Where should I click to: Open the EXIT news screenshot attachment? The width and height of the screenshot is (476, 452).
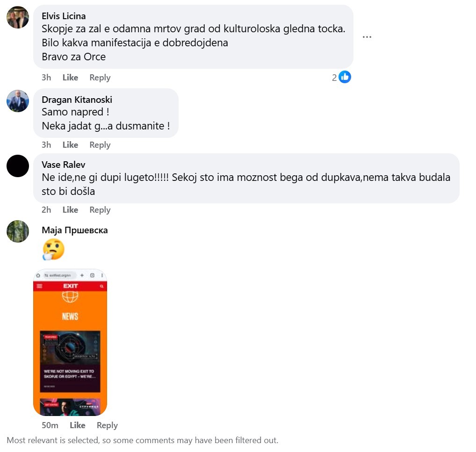tap(70, 343)
